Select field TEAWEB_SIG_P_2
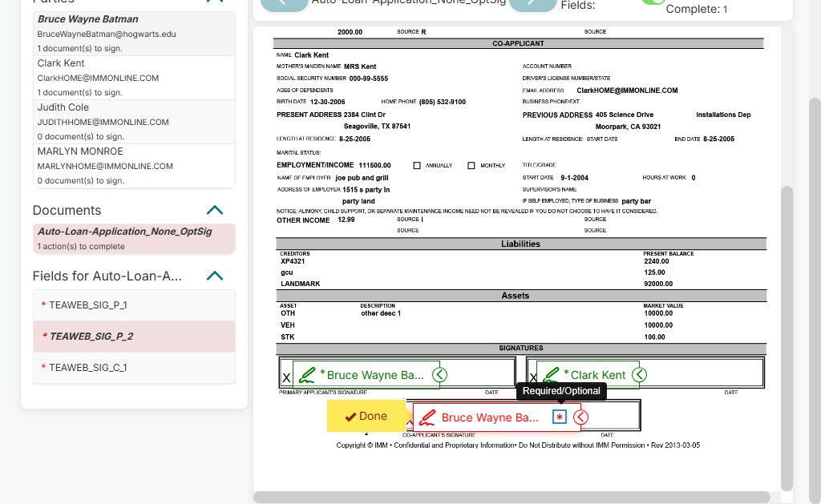Image resolution: width=821 pixels, height=504 pixels. click(x=134, y=337)
